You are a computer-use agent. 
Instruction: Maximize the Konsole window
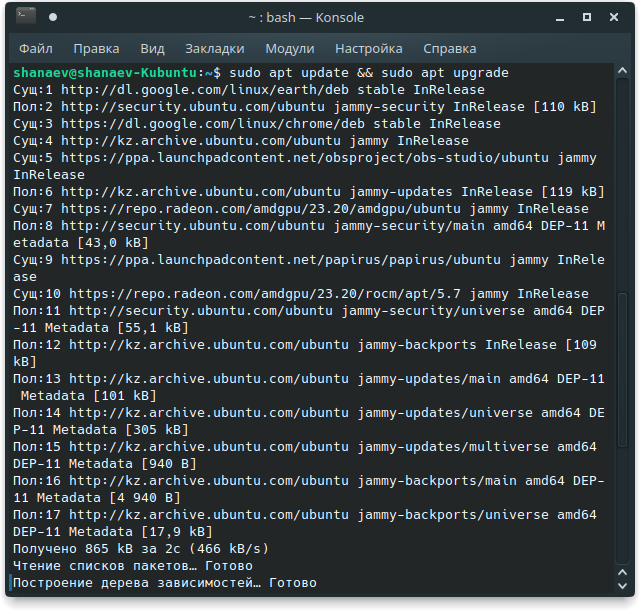[587, 17]
